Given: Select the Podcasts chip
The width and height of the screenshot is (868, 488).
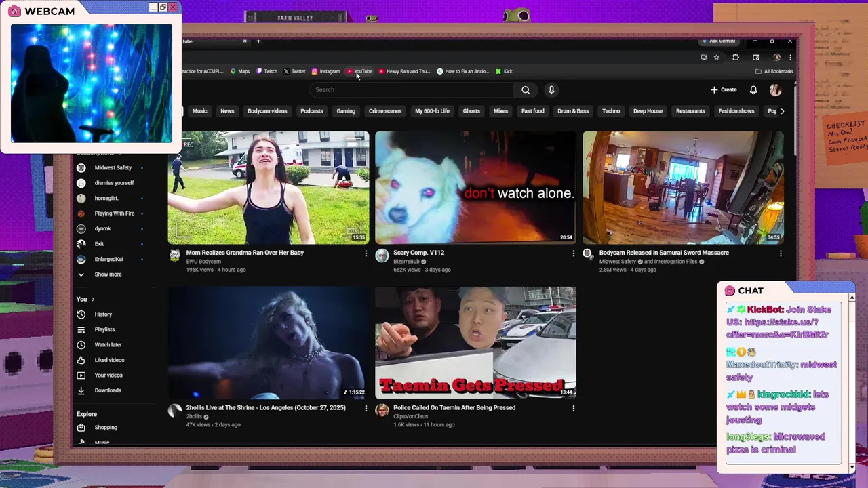Looking at the screenshot, I should pos(312,111).
